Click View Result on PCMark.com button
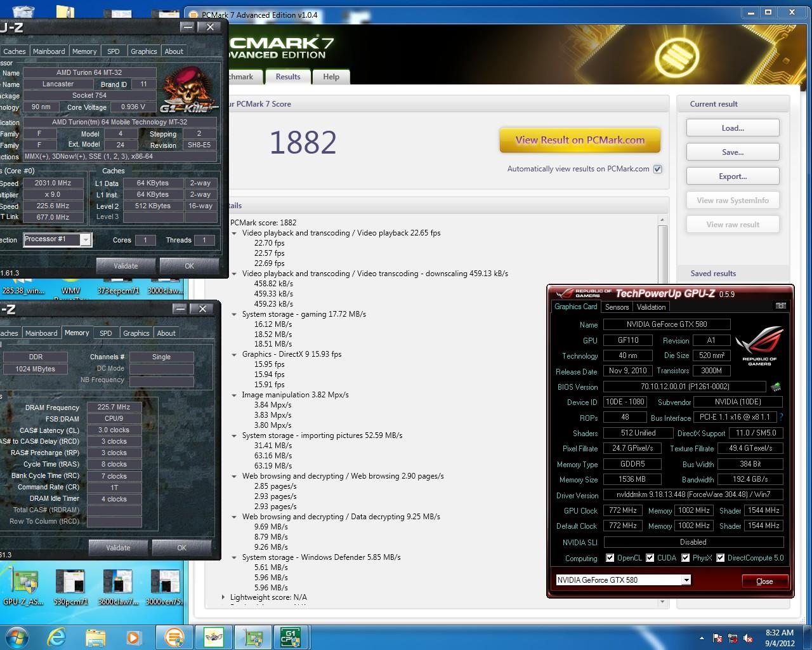Viewport: 812px width, 650px height. click(x=580, y=140)
